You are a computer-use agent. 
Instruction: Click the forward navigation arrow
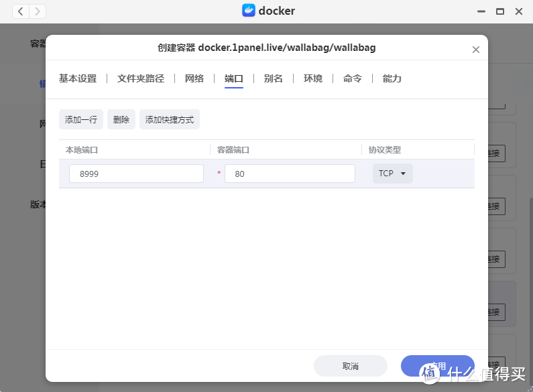point(38,11)
